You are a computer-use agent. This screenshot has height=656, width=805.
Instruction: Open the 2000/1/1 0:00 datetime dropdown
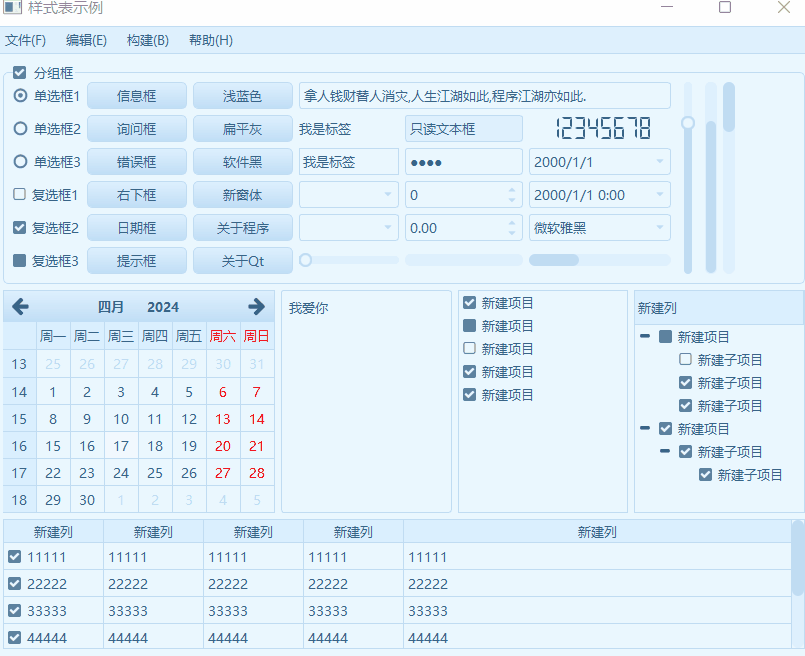(660, 195)
